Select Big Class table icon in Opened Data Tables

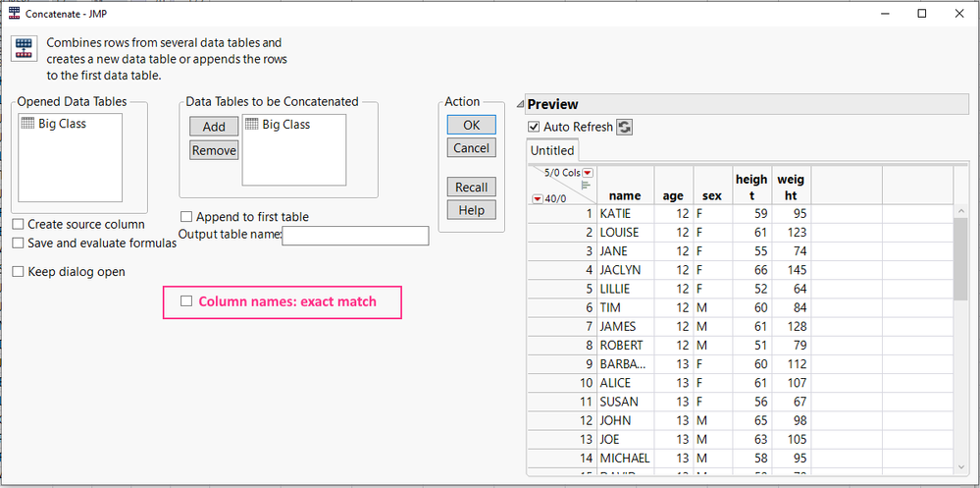coord(28,125)
